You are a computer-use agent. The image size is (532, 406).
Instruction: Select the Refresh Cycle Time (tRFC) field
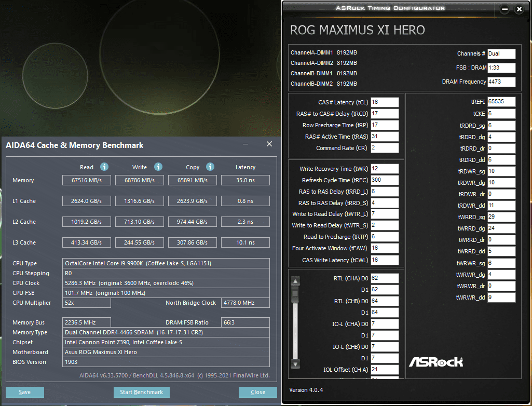[385, 180]
